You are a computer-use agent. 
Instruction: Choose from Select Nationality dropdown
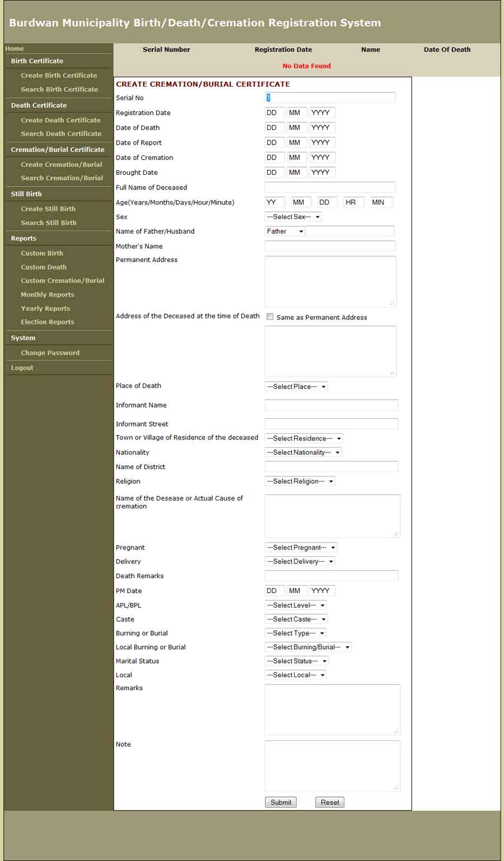[303, 452]
